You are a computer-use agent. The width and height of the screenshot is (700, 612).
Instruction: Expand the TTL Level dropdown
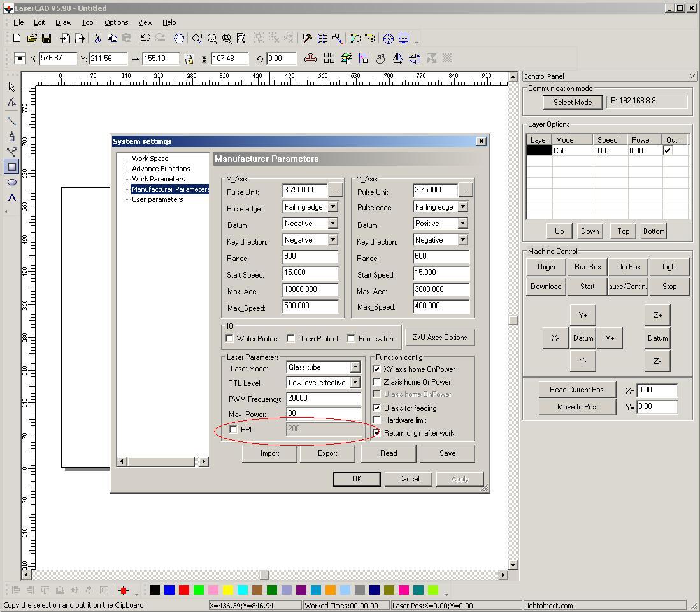click(355, 383)
